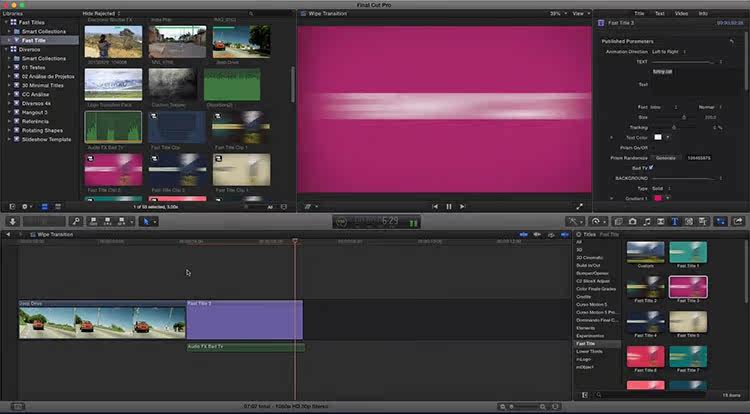Image resolution: width=750 pixels, height=414 pixels.
Task: Choose the Select arrow tool
Action: [x=146, y=221]
